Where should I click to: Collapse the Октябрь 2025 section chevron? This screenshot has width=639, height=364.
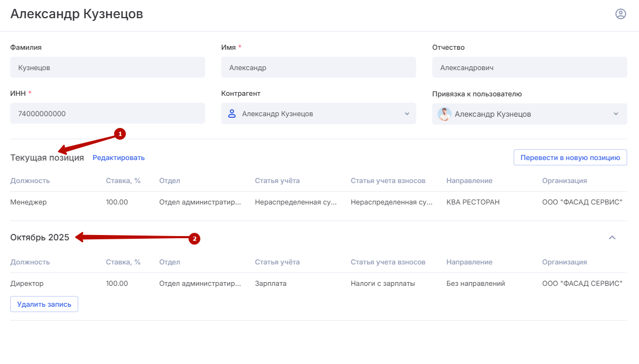[x=612, y=238]
